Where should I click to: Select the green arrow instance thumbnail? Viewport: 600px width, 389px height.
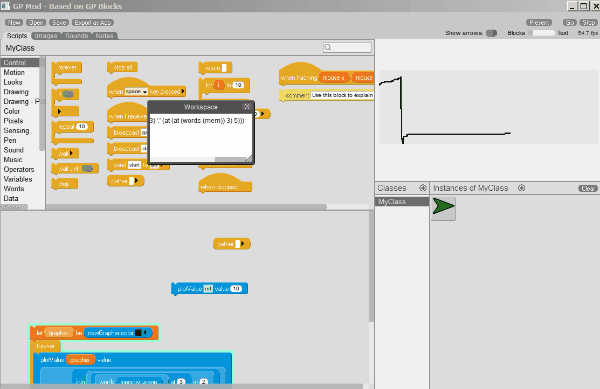coord(443,208)
